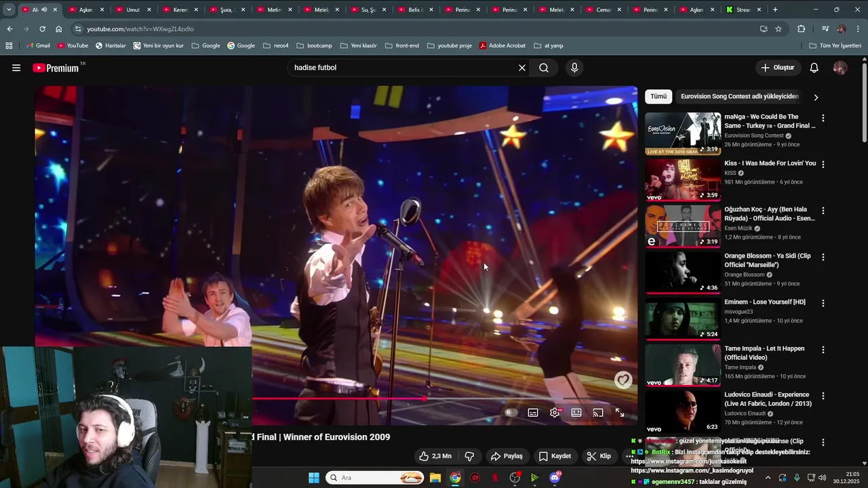Open Adobe Acrobat bookmark
Viewport: 868px width, 488px height.
[502, 45]
